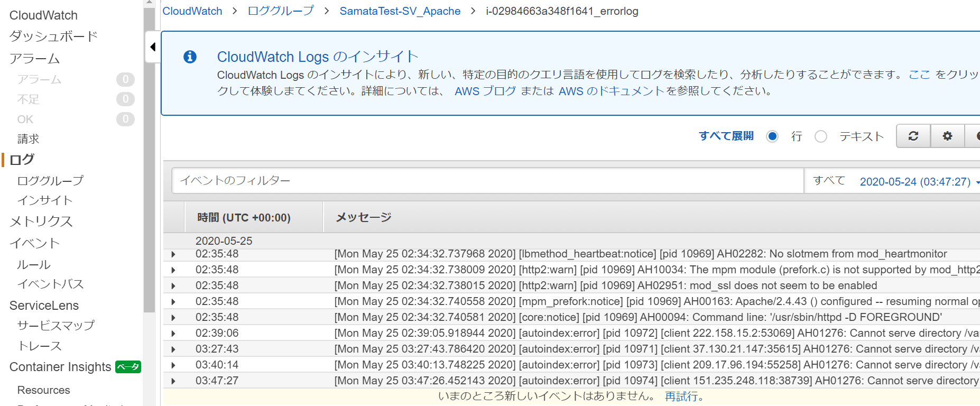This screenshot has height=406, width=980.
Task: Click the refresh log events icon
Action: click(913, 136)
